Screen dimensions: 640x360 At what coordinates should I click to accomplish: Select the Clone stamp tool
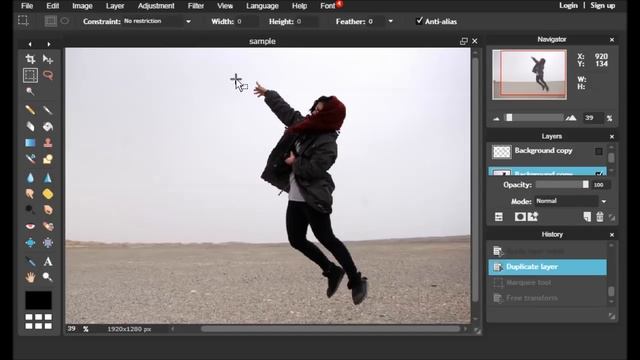tap(48, 143)
